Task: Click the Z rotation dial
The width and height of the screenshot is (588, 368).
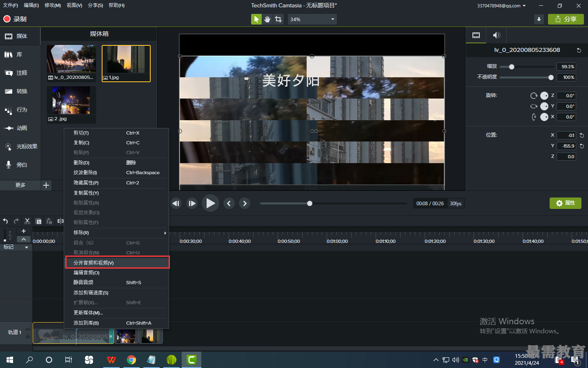Action: [x=544, y=96]
